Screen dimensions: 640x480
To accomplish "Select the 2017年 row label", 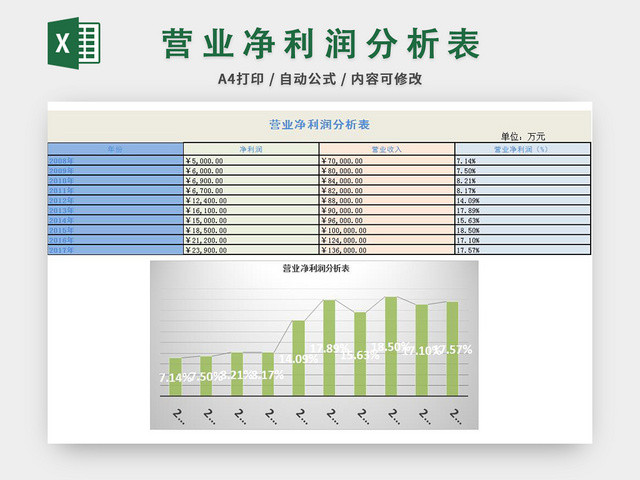I will [x=116, y=250].
